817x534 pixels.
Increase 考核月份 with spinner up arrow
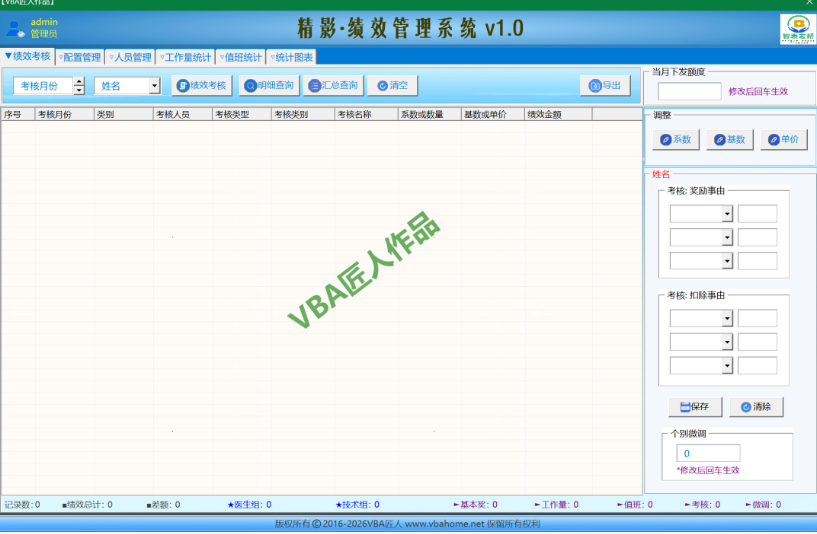[x=79, y=81]
